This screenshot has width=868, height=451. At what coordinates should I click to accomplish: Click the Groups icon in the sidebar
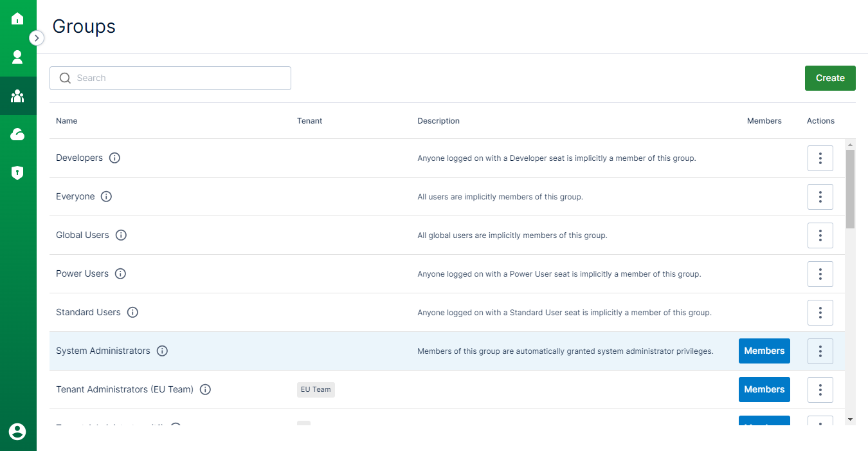(18, 96)
